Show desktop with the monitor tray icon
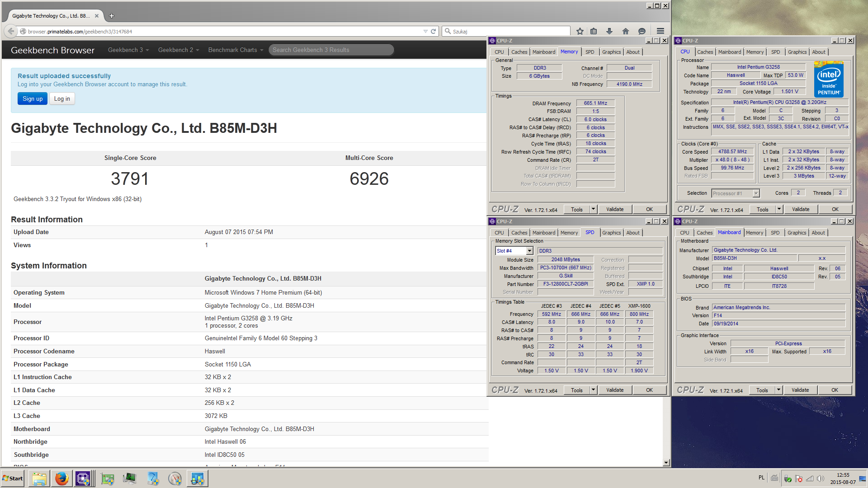868x488 pixels. pyautogui.click(x=862, y=479)
